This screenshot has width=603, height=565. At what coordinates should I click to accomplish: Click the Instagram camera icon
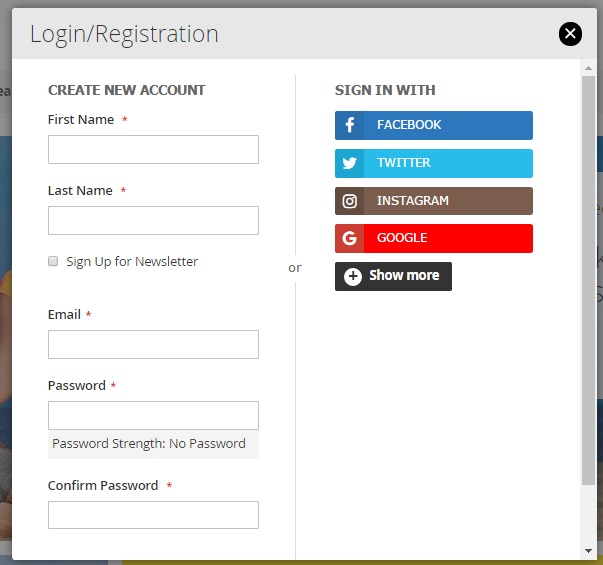350,201
